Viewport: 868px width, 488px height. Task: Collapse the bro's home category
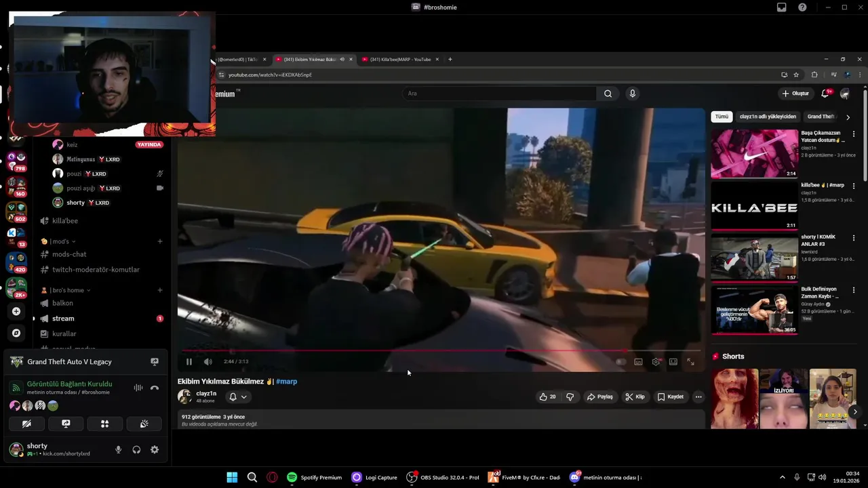click(65, 290)
